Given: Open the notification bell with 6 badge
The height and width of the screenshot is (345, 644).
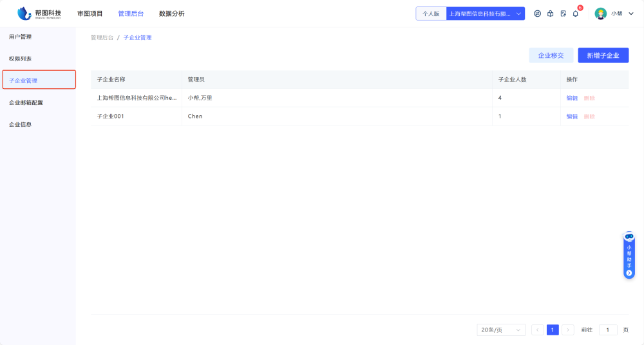Looking at the screenshot, I should tap(576, 14).
